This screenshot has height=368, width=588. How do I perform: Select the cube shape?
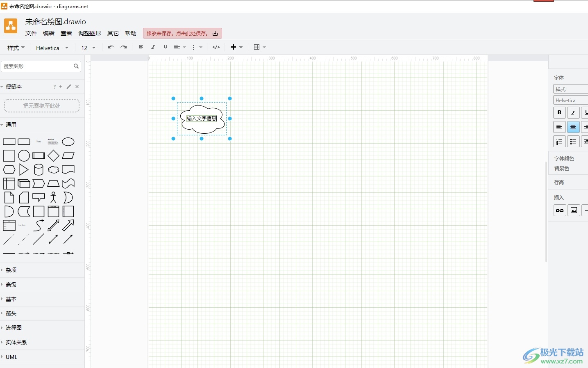24,184
